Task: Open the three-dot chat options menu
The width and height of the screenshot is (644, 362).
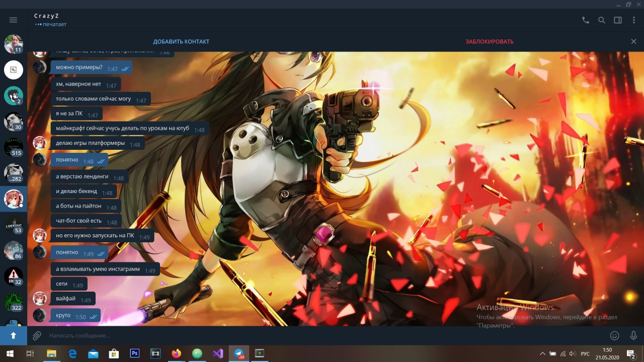Action: pyautogui.click(x=633, y=20)
